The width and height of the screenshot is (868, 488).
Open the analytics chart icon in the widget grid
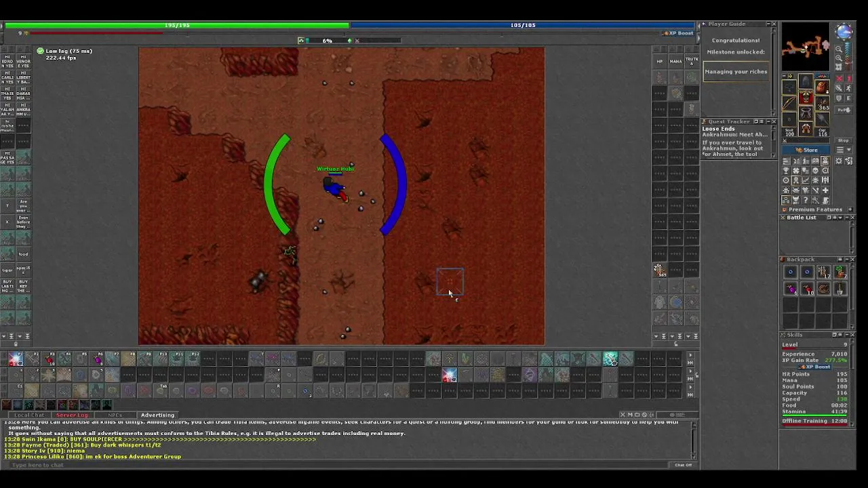(x=806, y=180)
